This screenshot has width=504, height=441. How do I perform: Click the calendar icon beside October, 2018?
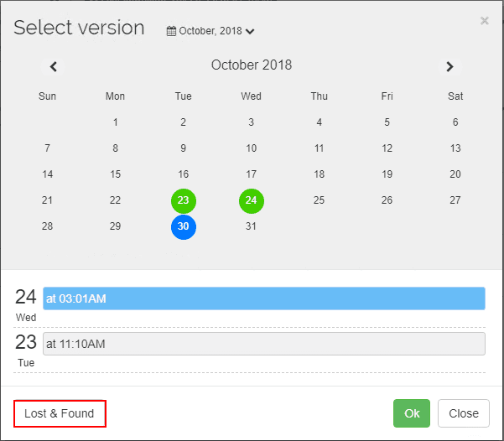[x=171, y=31]
